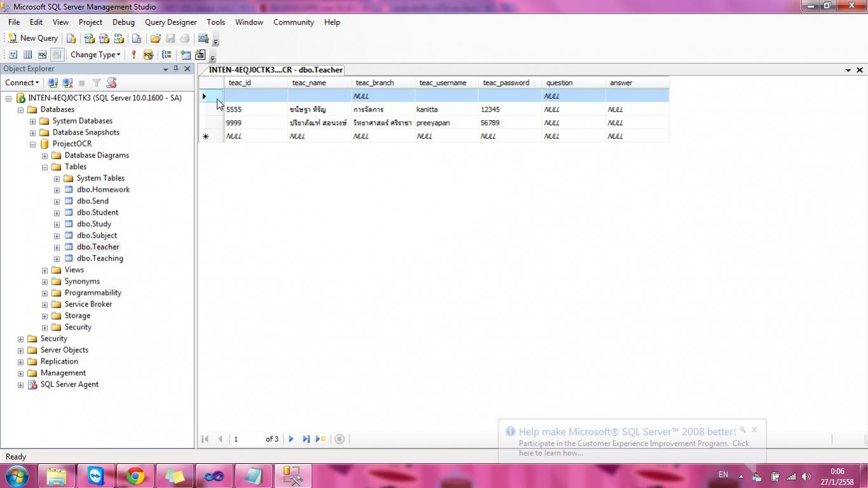Click the move to new row icon

[321, 439]
